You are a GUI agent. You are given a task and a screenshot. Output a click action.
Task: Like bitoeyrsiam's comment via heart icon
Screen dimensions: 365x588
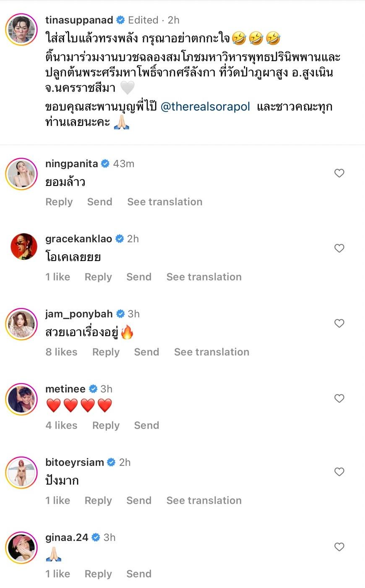click(x=339, y=472)
